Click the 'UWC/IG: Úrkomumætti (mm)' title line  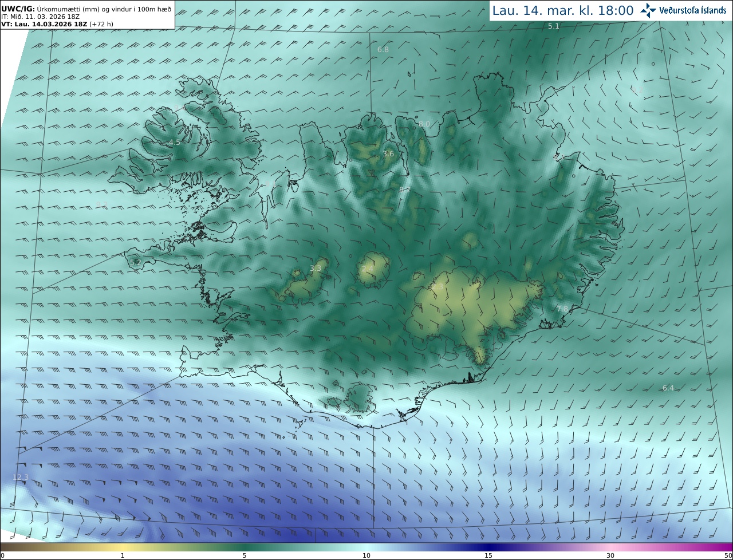(x=86, y=9)
